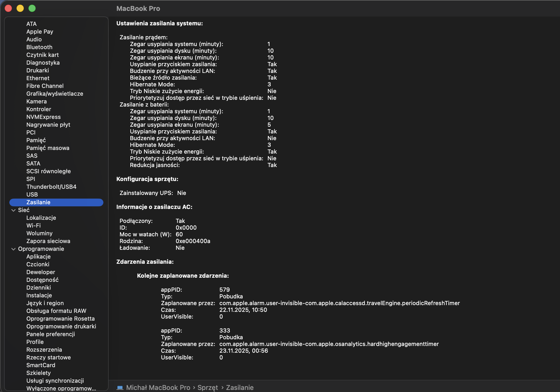Screen dimensions: 560x392
Task: Select Zapora sieciowa under Sieć
Action: tap(48, 241)
